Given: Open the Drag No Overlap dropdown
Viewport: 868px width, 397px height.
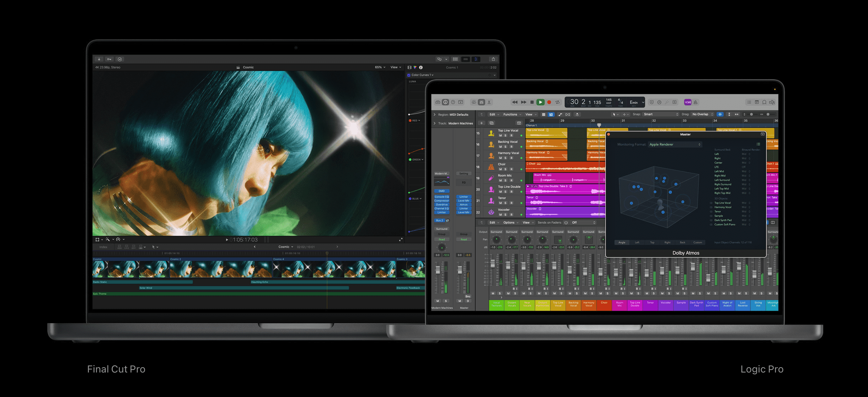Looking at the screenshot, I should (703, 114).
